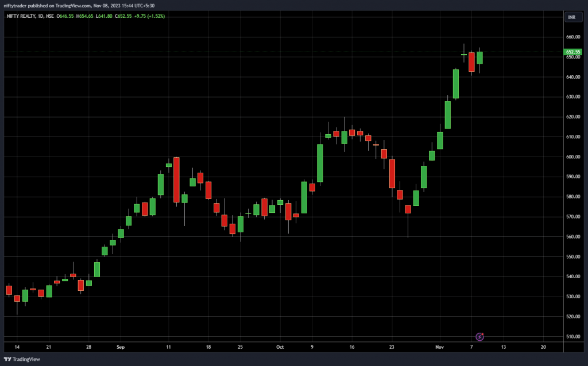Click the 570.00 price axis label
The image size is (588, 366).
[x=573, y=216]
